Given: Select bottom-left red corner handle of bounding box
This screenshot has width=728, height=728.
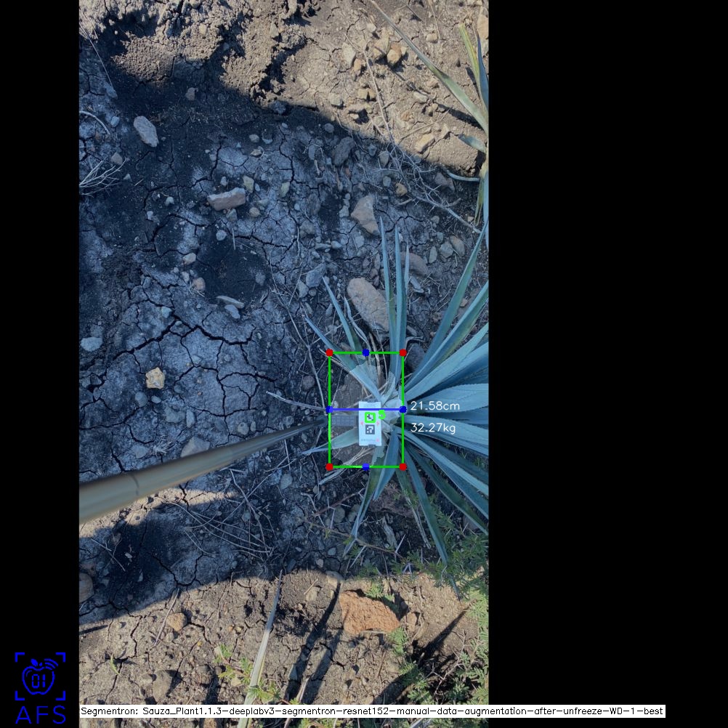Looking at the screenshot, I should pos(330,466).
